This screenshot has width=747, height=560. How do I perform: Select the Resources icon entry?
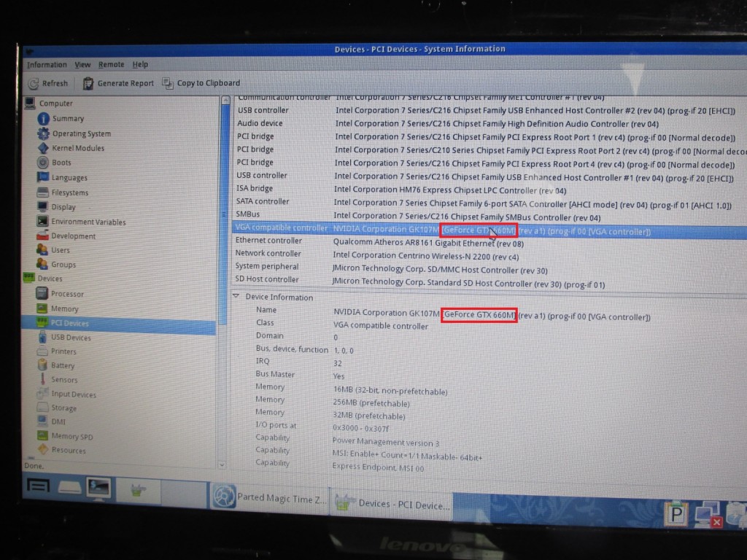43,449
